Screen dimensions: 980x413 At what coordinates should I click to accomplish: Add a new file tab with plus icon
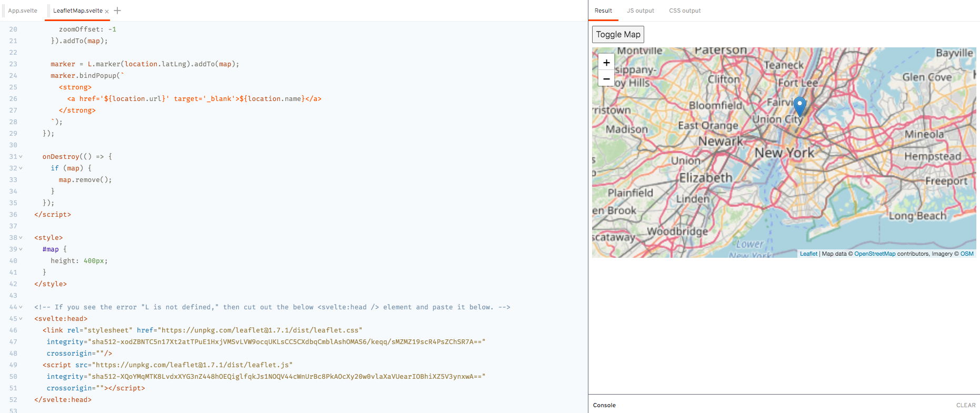point(117,11)
